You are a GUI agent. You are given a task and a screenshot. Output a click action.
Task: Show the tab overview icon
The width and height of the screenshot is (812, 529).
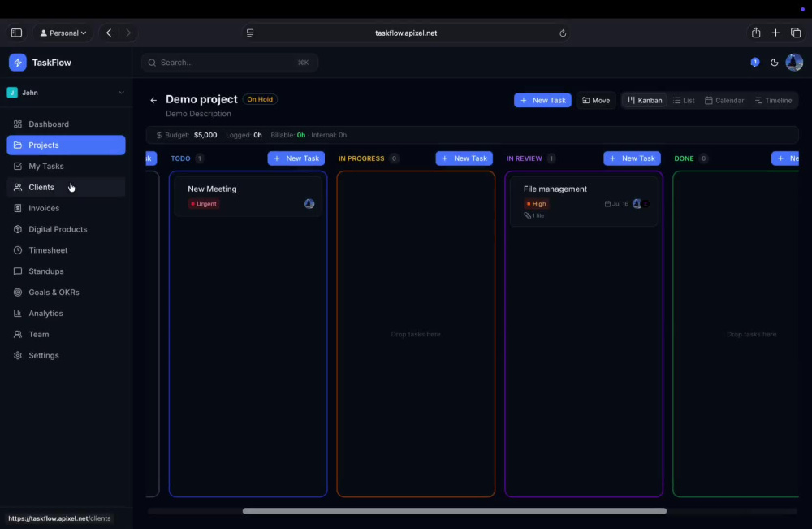796,33
